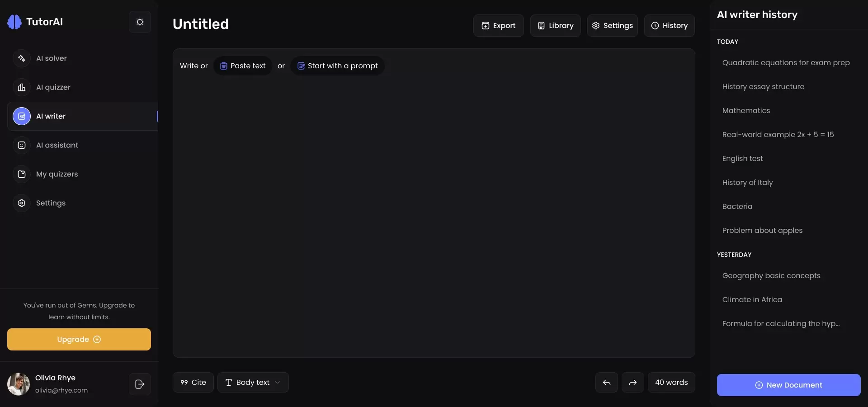Open the Export options
The width and height of the screenshot is (868, 407).
click(x=498, y=26)
